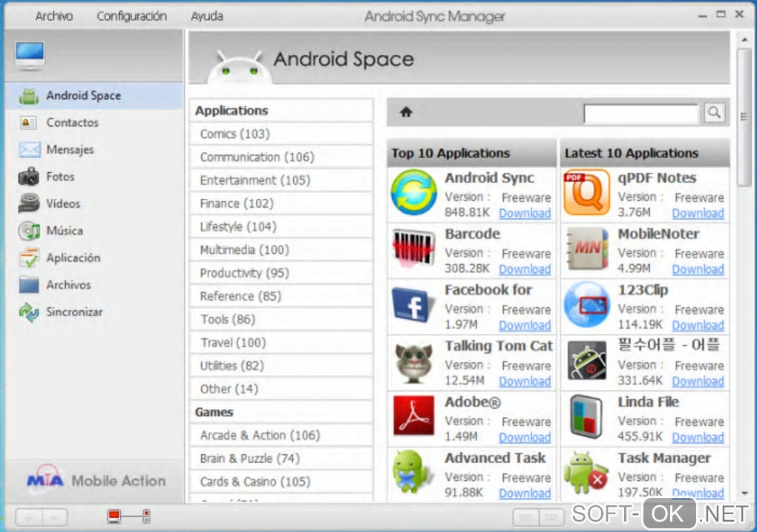Open Vídeos film reel item
Viewport: 757px width, 532px height.
tap(94, 204)
